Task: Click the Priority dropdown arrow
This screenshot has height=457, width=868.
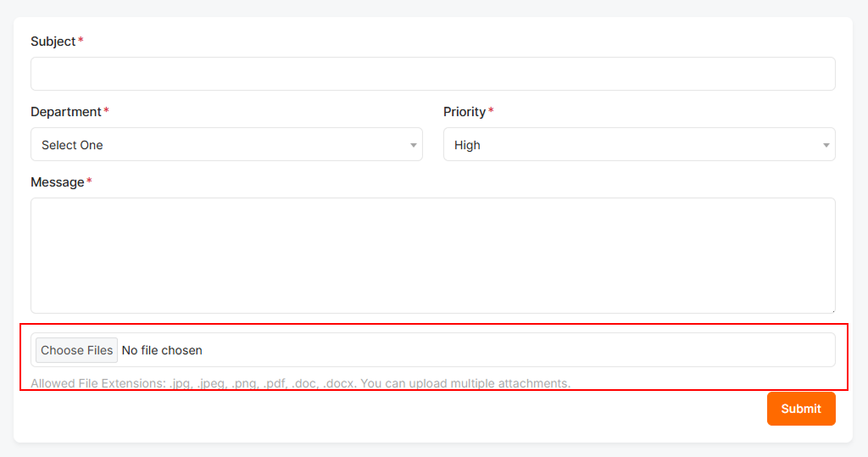Action: tap(826, 145)
